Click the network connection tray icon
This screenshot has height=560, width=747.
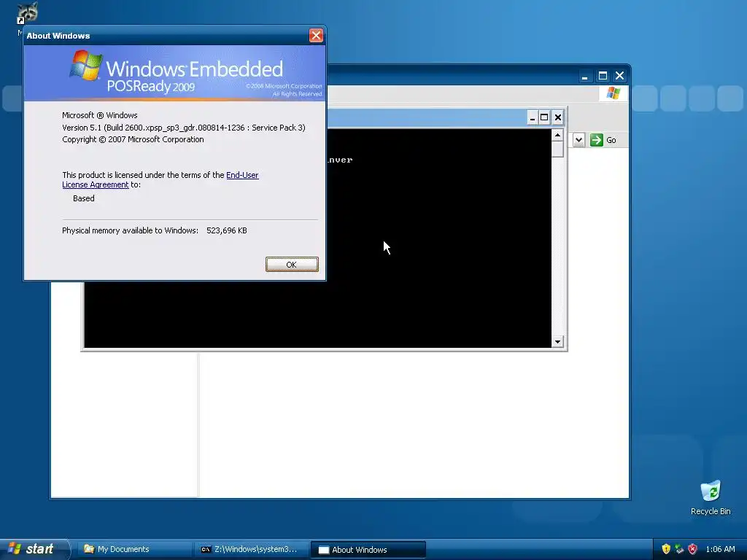click(679, 549)
